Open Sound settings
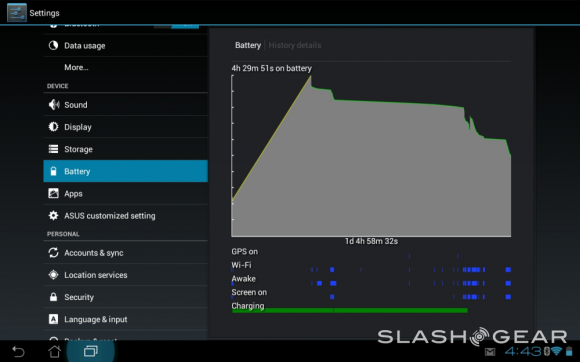Image resolution: width=580 pixels, height=362 pixels. coord(125,105)
